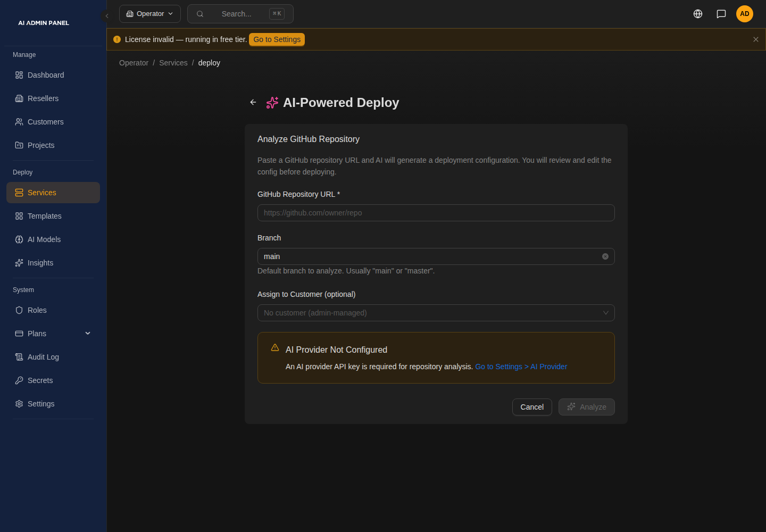
Task: Clear the Branch field using the x icon
Action: click(605, 256)
